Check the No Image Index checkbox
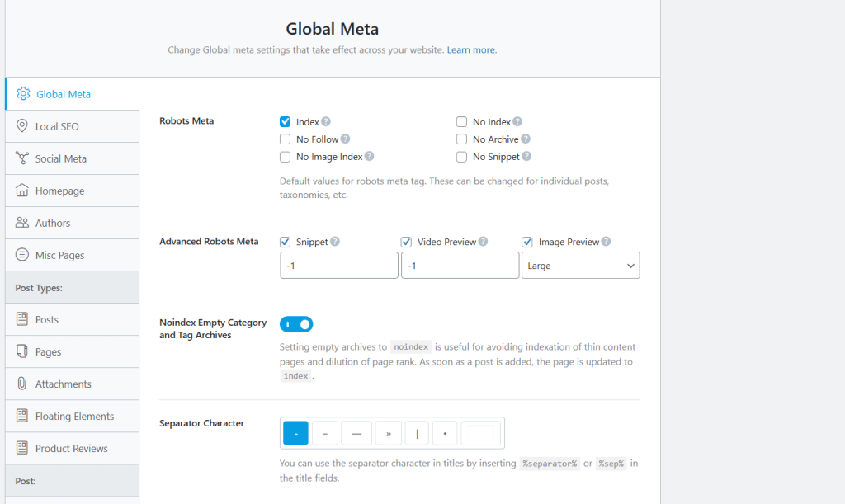The image size is (845, 504). 286,157
